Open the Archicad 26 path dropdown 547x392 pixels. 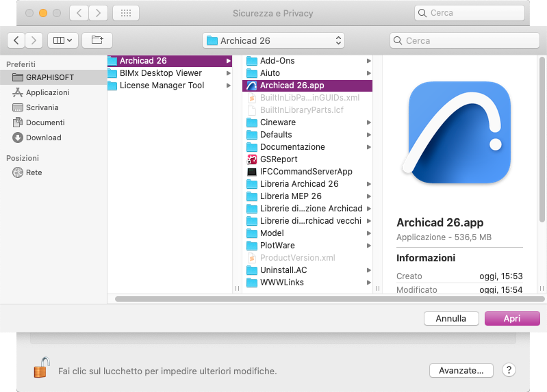[273, 40]
